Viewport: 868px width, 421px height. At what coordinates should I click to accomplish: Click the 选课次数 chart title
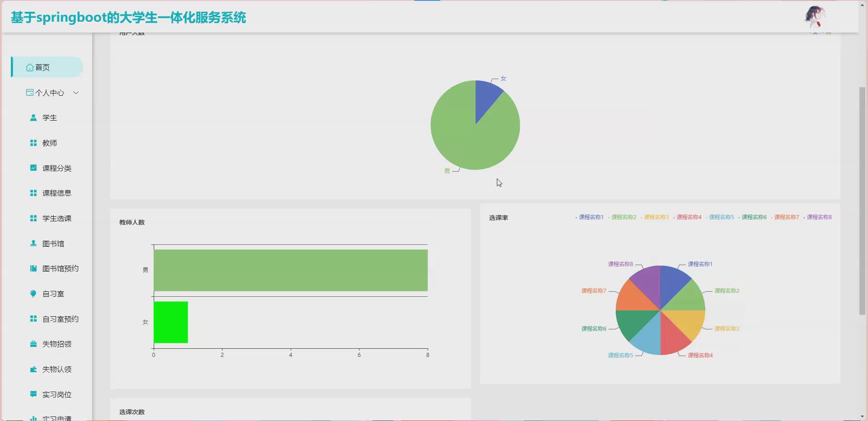point(132,412)
